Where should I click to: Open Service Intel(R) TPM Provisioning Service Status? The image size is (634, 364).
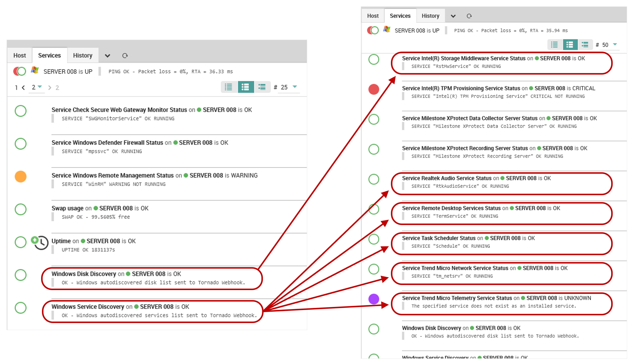point(461,88)
